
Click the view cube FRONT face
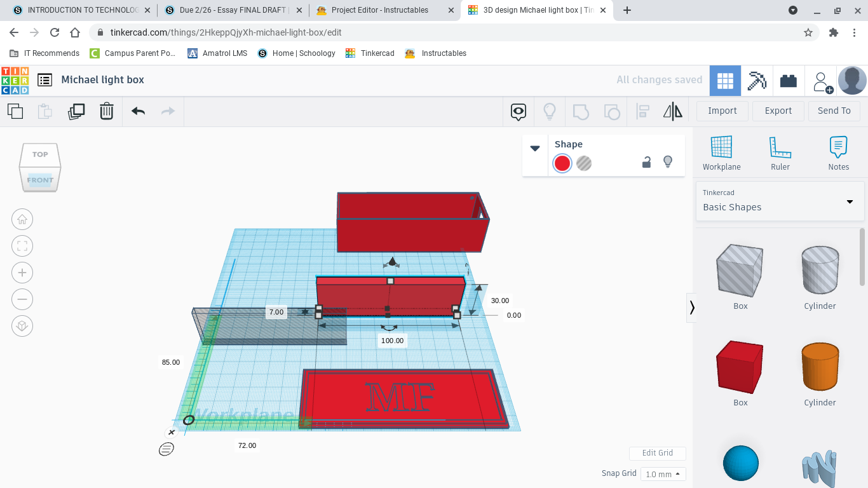pos(40,180)
